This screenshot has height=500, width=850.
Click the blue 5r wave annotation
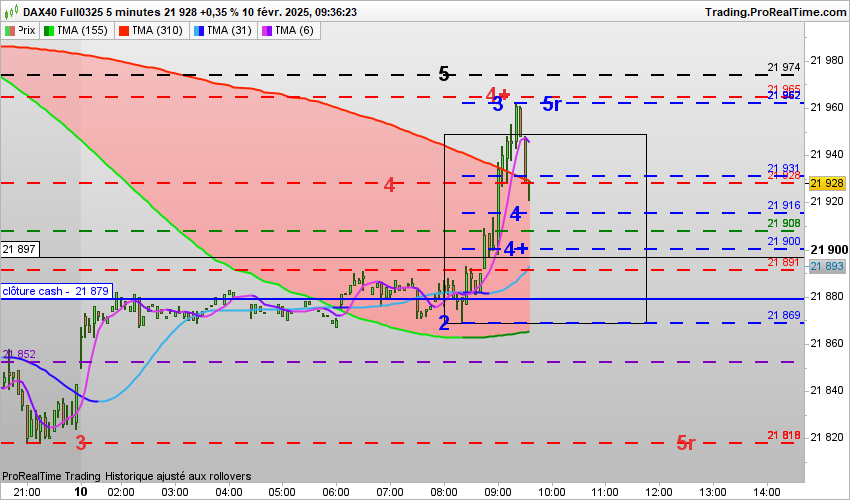pyautogui.click(x=552, y=104)
